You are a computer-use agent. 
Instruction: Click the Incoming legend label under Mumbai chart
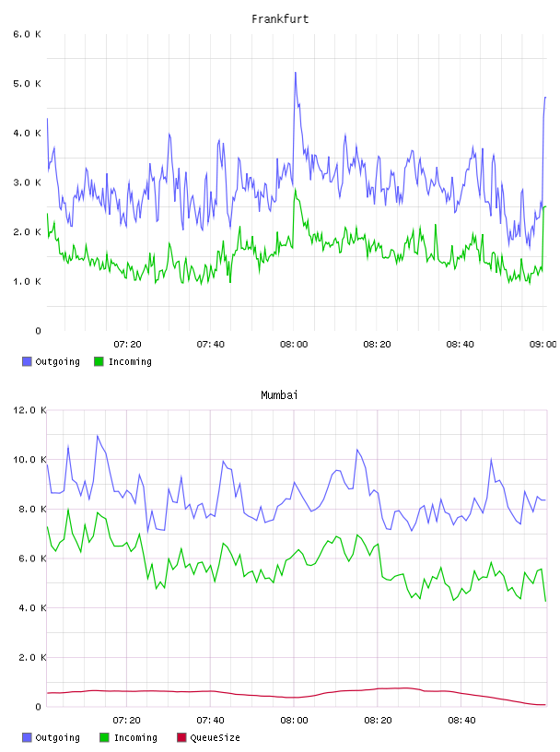pos(135,737)
